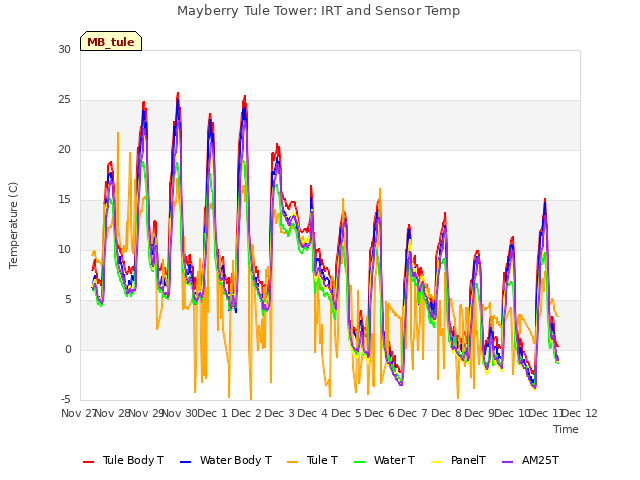The image size is (640, 480).
Task: Click the 30 y-axis tick label
Action: click(64, 49)
